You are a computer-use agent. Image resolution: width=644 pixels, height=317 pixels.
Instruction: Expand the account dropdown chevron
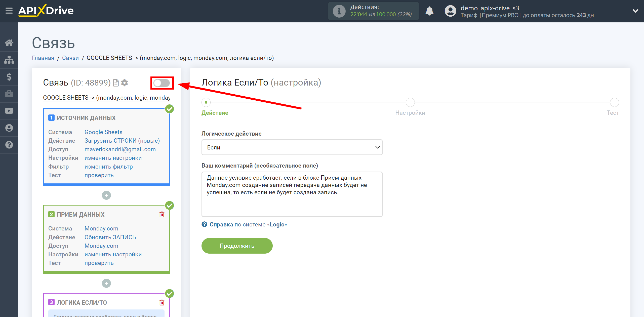coord(635,11)
